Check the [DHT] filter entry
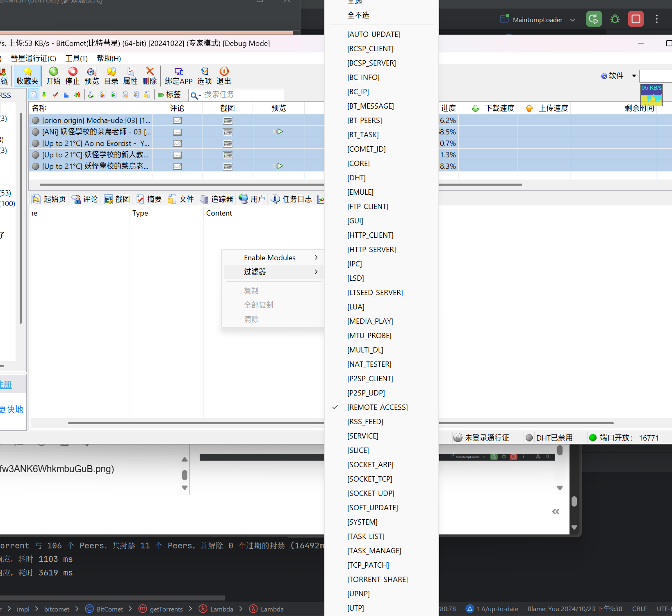Viewport: 672px width, 616px height. (x=356, y=178)
